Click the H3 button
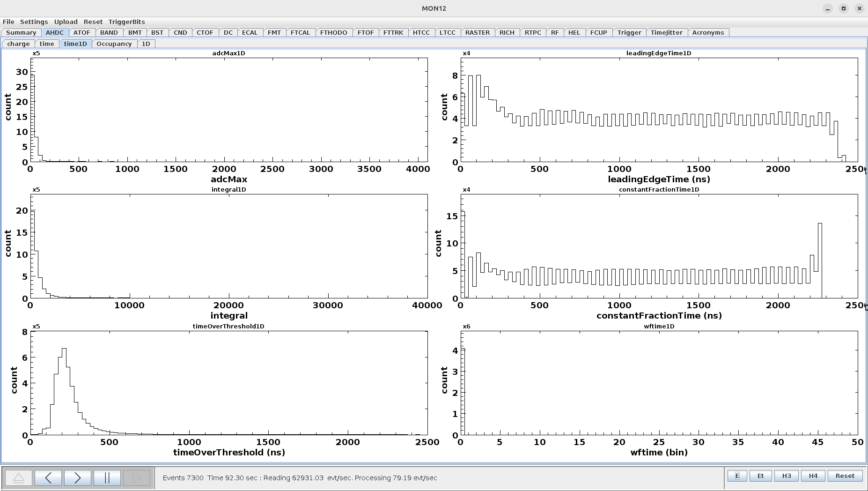The image size is (868, 491). tap(787, 476)
